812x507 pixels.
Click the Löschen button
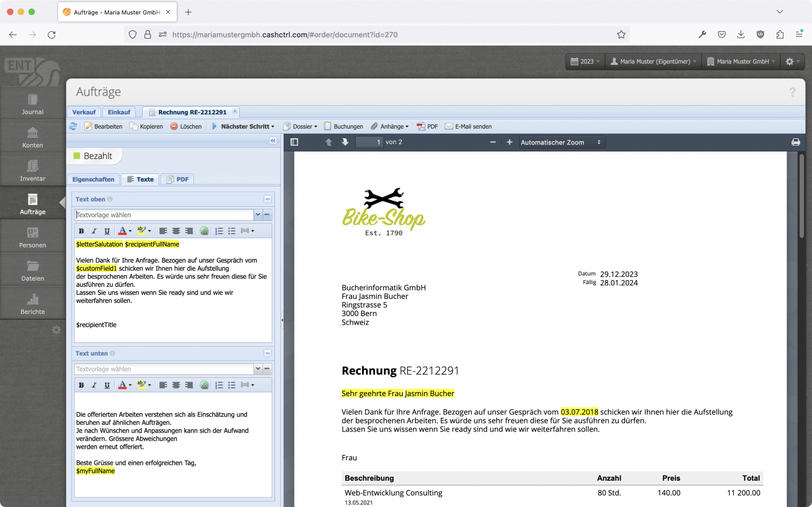186,126
